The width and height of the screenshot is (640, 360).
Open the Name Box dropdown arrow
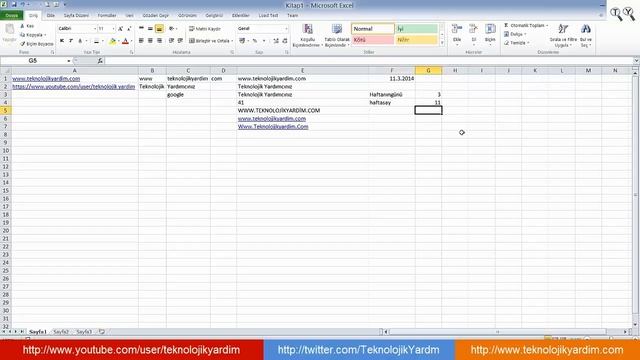click(x=69, y=61)
